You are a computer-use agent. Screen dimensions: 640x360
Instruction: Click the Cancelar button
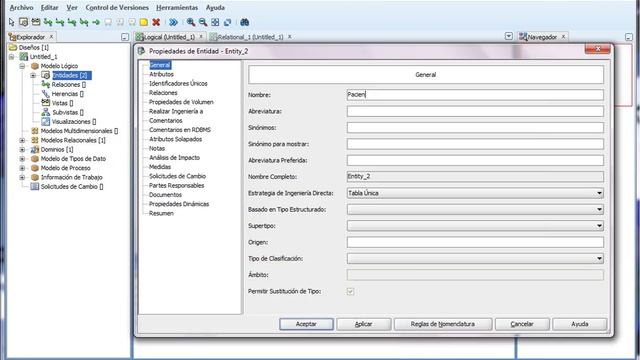[522, 324]
